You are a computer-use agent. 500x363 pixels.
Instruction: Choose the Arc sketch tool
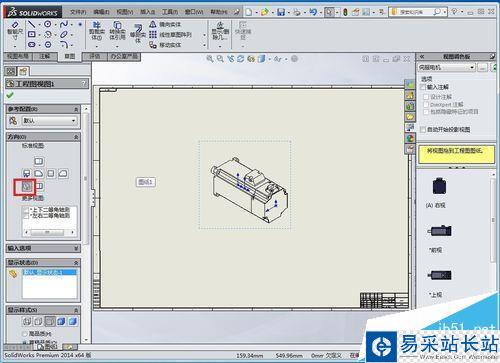pos(48,34)
